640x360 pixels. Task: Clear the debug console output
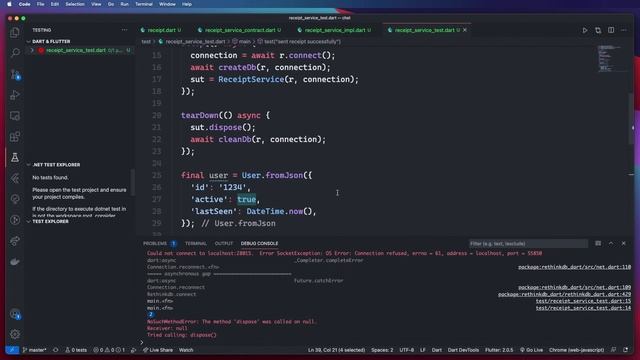tap(598, 243)
